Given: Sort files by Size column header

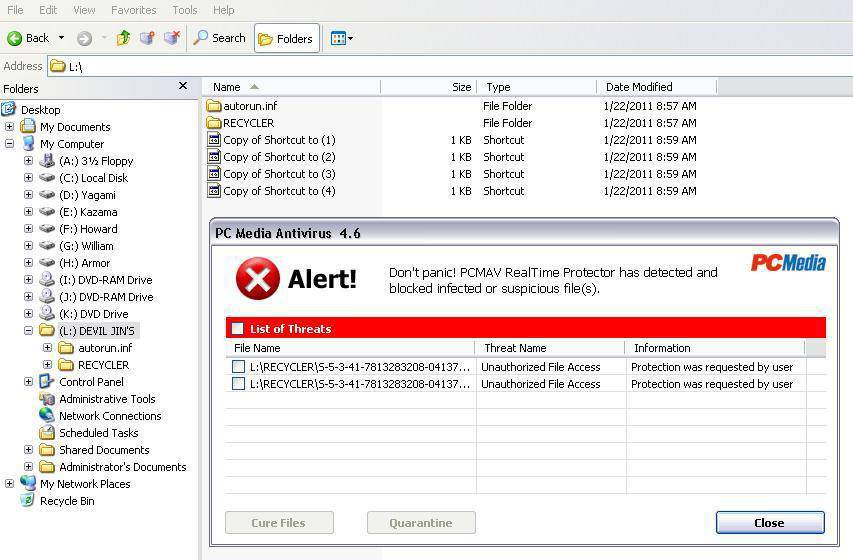Looking at the screenshot, I should (429, 87).
